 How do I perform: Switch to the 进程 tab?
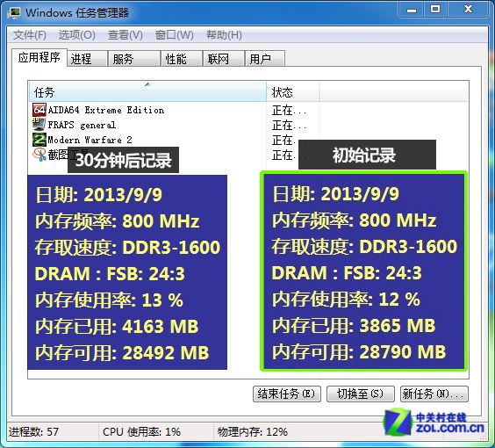click(x=87, y=59)
